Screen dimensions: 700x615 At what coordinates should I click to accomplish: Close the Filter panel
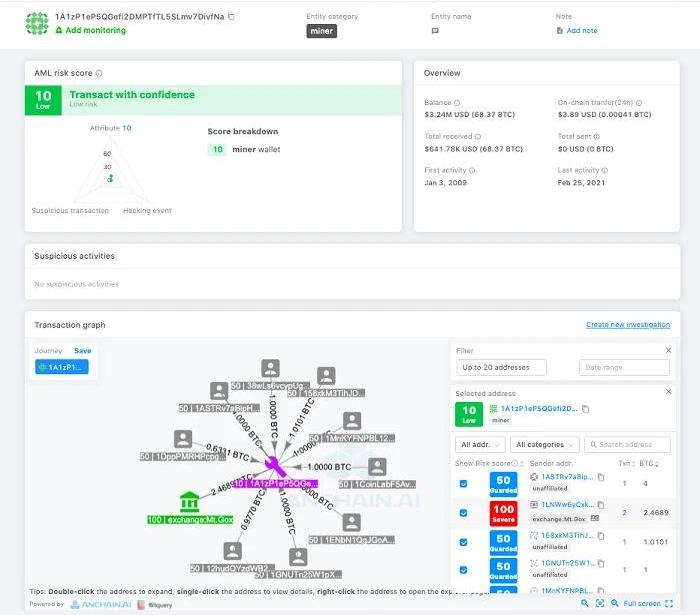point(669,350)
